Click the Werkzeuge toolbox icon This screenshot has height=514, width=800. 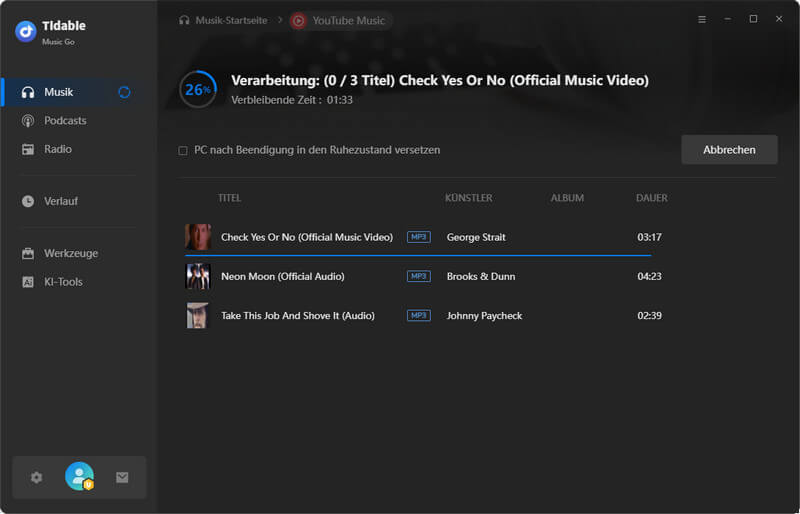point(28,253)
